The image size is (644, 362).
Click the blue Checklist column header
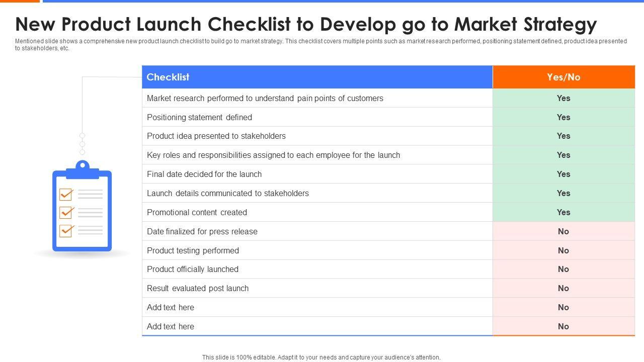(317, 77)
